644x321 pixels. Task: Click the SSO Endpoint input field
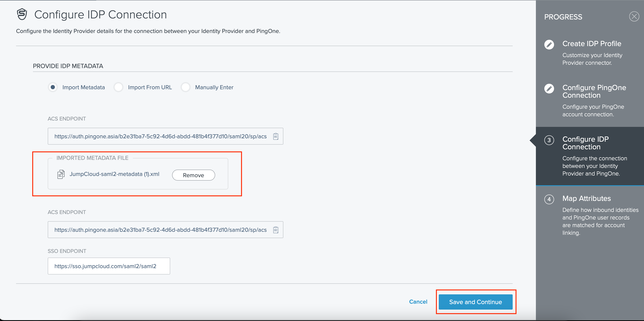(x=109, y=266)
